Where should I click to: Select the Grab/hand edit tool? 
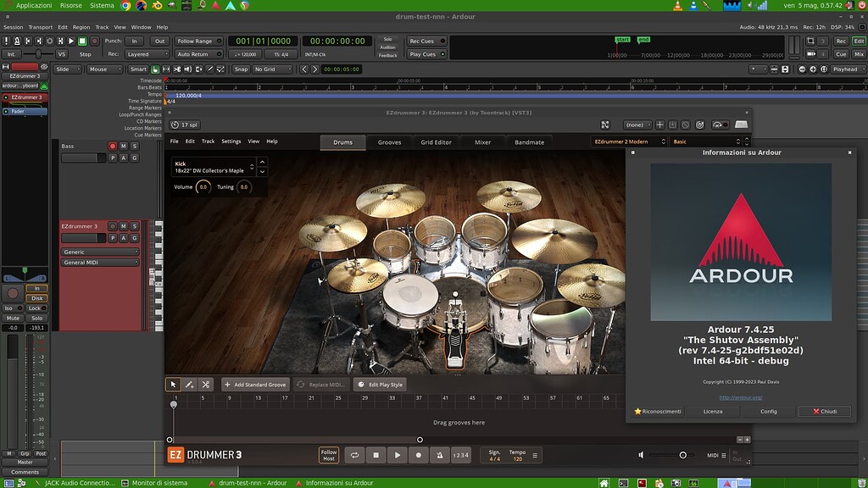tap(155, 69)
